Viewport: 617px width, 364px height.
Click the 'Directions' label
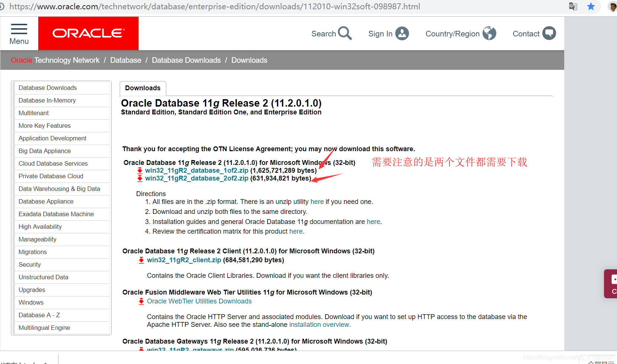[x=151, y=194]
